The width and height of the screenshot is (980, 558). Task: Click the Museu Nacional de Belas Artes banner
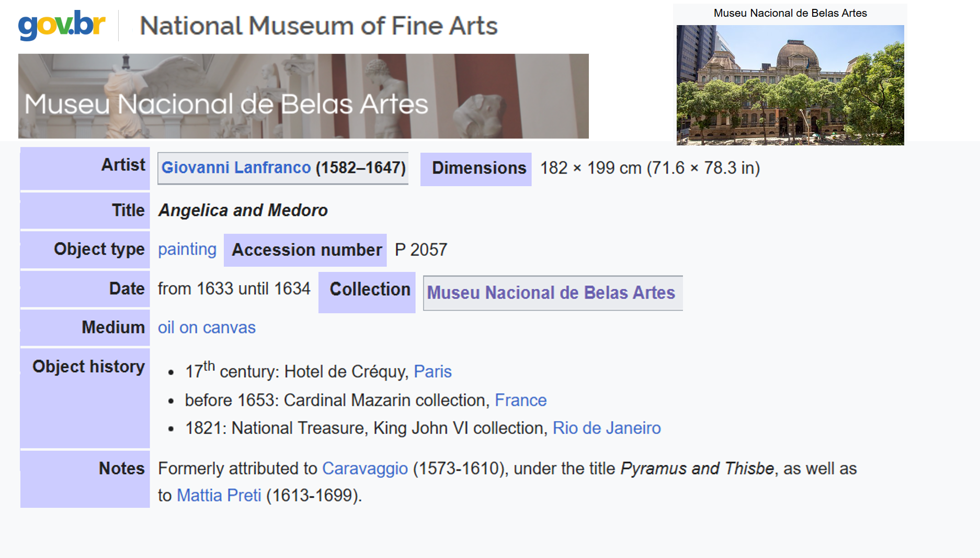point(303,96)
